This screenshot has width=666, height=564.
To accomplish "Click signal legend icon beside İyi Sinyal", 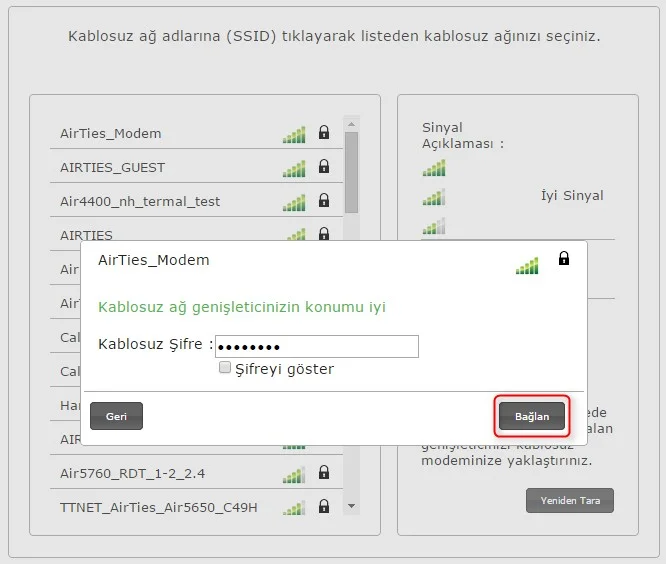I will [434, 197].
